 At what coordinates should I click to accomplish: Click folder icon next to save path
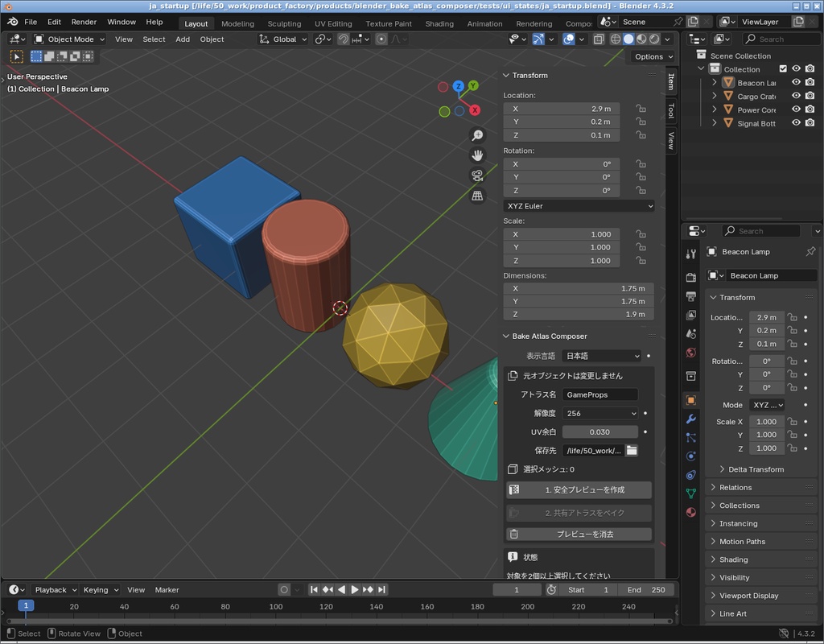pos(632,451)
